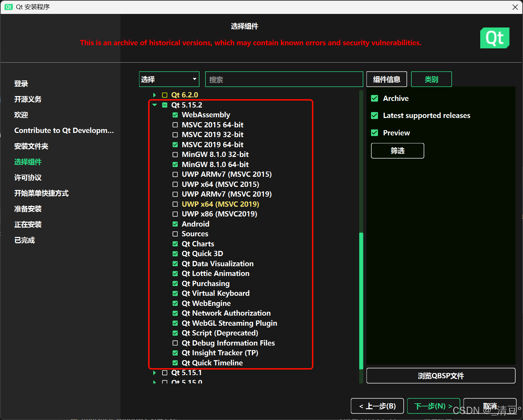
Task: Collapse the Qt 5.15.2 tree node
Action: [x=154, y=105]
